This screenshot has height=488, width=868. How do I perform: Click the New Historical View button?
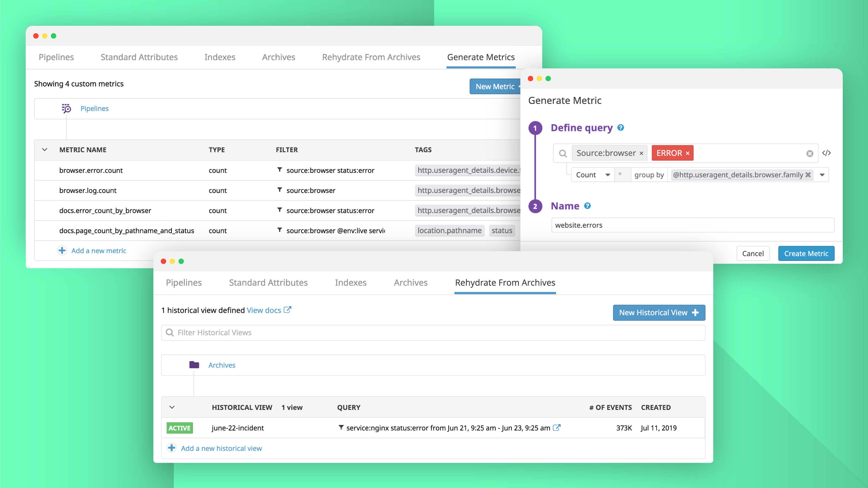click(x=659, y=313)
